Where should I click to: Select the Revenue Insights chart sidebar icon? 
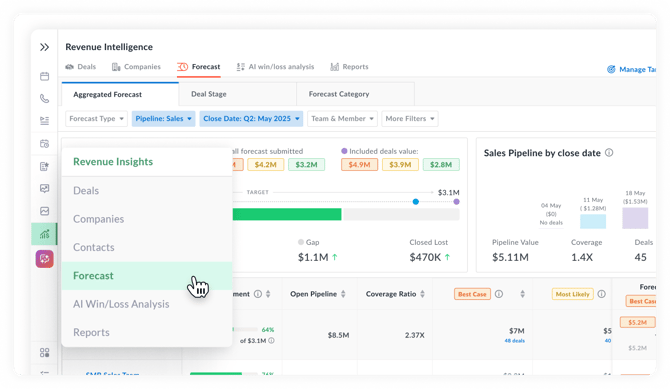[x=44, y=234]
